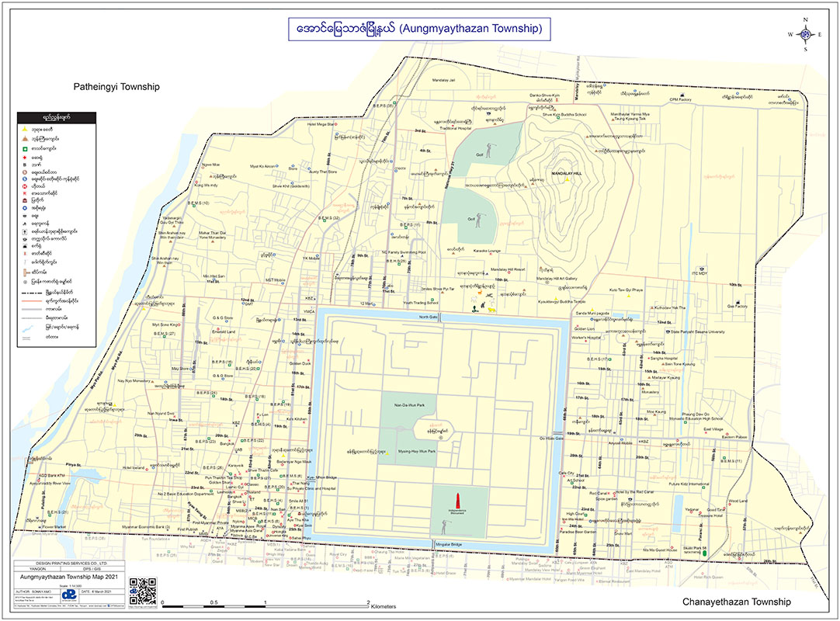Click the Mingalar Bridge label south of the palace
This screenshot has width=840, height=621.
[449, 544]
